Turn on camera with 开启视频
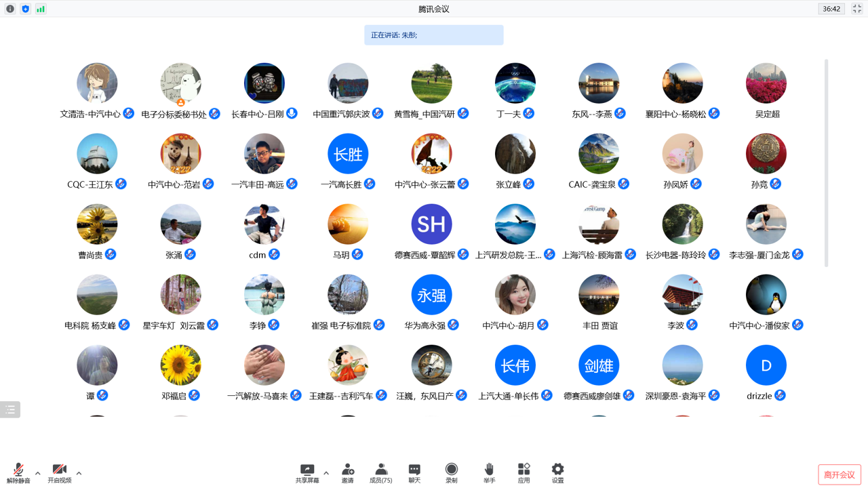 click(59, 473)
